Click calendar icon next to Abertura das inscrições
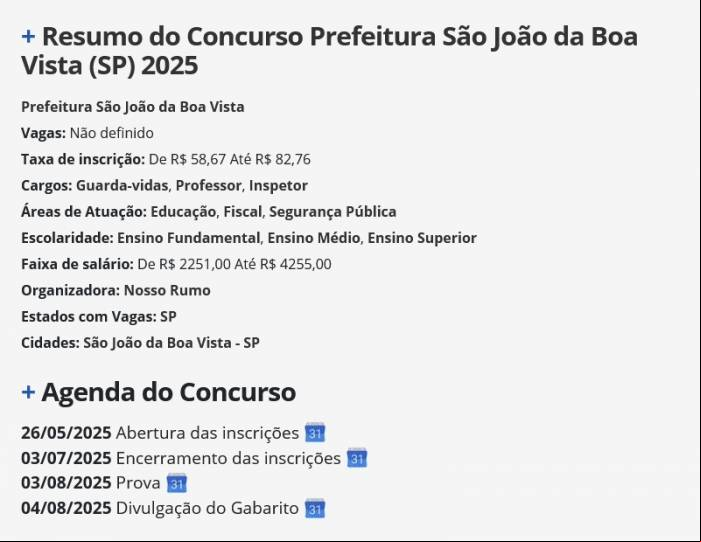 point(315,432)
